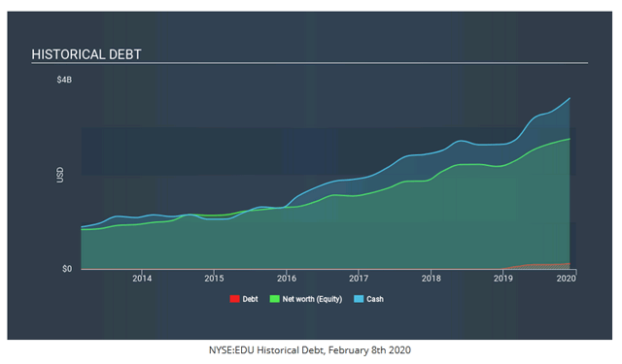The height and width of the screenshot is (364, 622).
Task: Select the 2019 x-axis label
Action: [503, 279]
